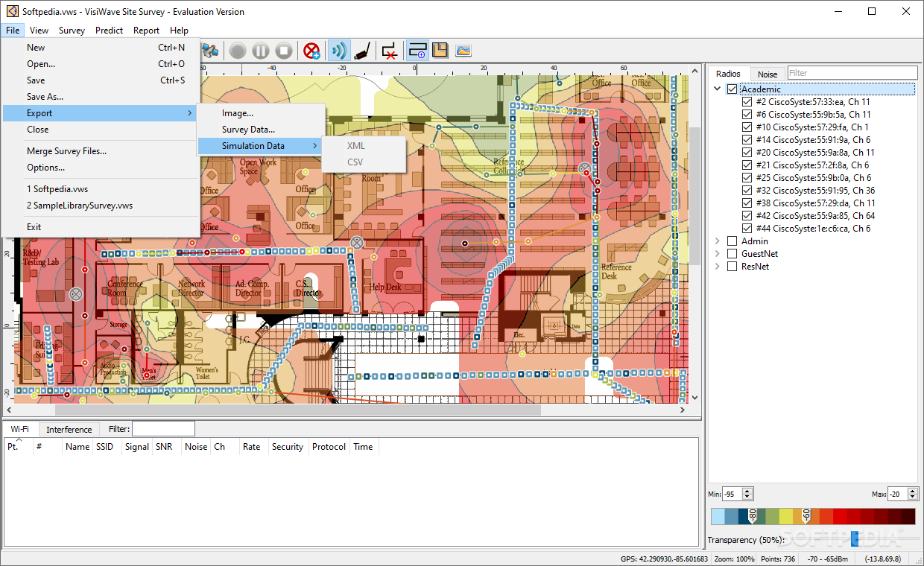Viewport: 924px width, 566px height.
Task: Adjust the Transparency slider handle
Action: (x=854, y=539)
